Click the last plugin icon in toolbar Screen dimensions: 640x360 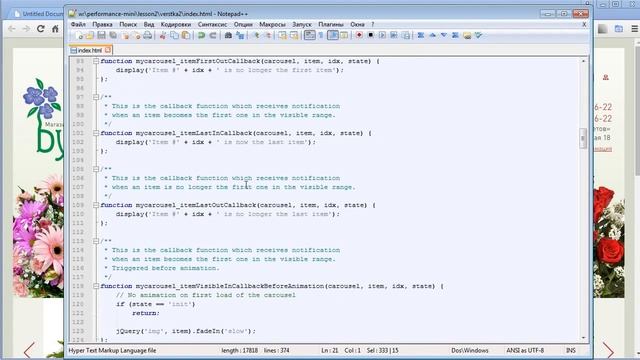[478, 36]
